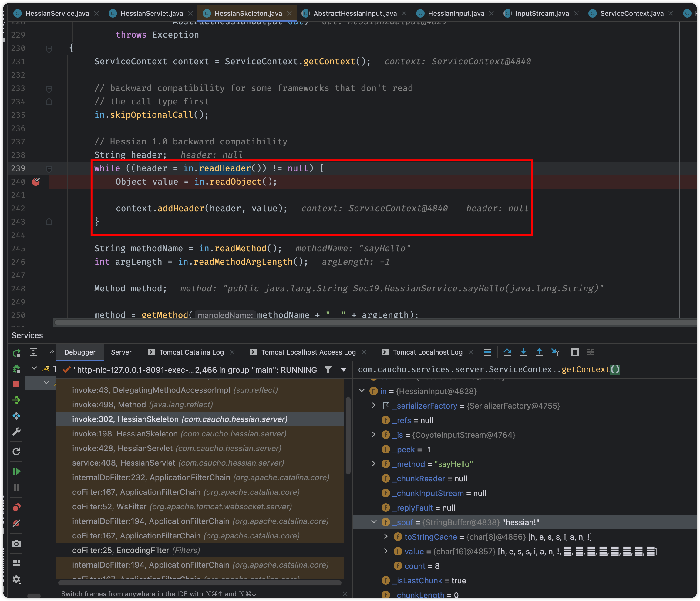Open ServiceContext.java editor tab

(632, 14)
